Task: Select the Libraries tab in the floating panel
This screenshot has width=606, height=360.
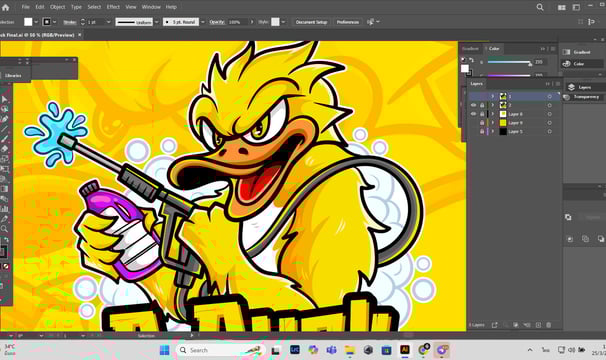Action: (13, 75)
